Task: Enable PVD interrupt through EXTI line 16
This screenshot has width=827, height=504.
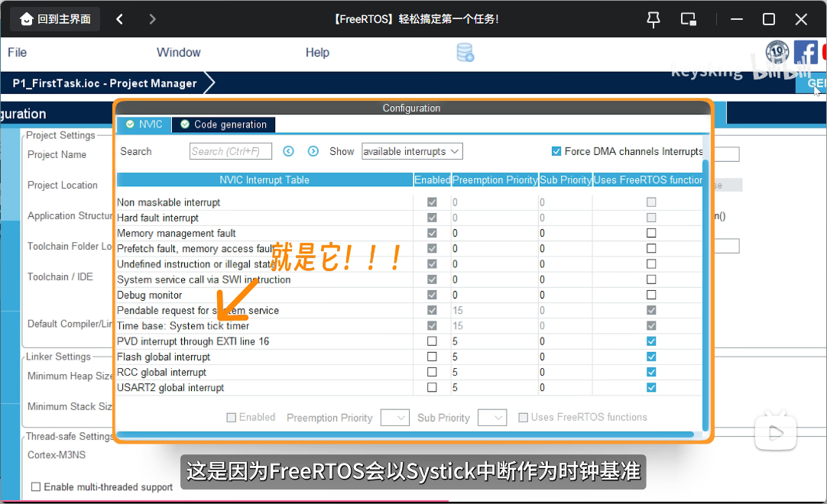Action: [x=432, y=341]
